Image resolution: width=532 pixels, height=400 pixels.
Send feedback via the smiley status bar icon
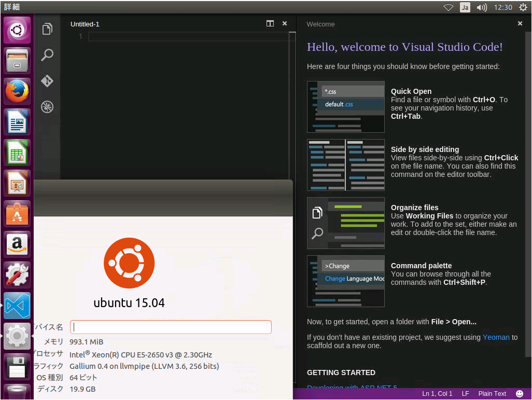click(x=519, y=393)
